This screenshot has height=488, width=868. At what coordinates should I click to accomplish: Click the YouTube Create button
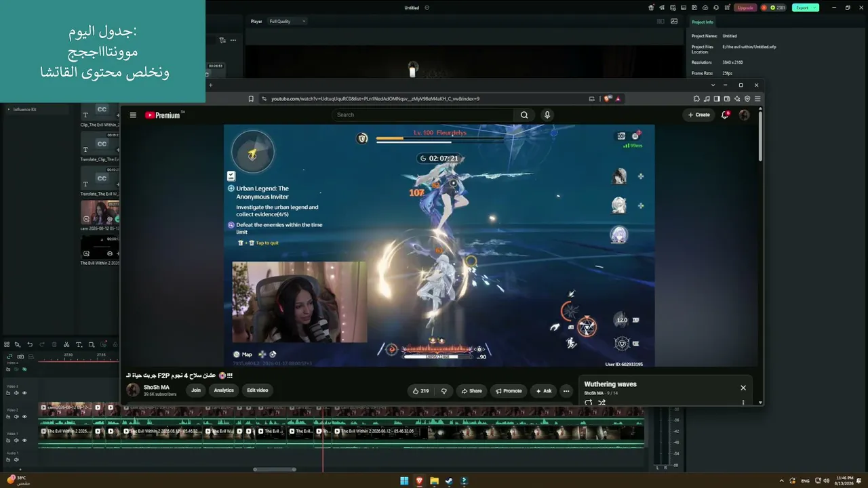[x=698, y=115]
